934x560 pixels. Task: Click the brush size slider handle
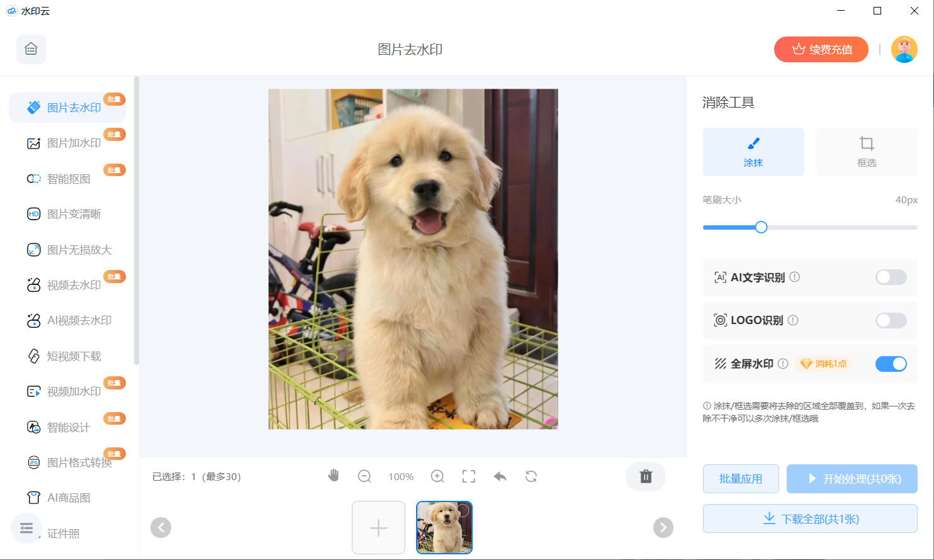pos(761,227)
